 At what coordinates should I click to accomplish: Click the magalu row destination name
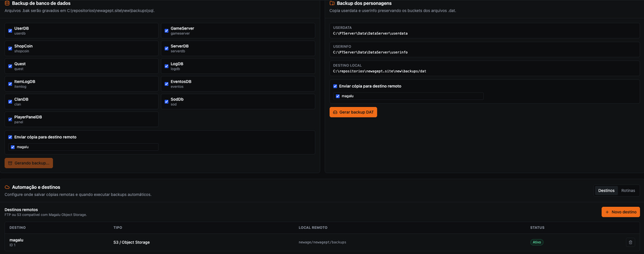pyautogui.click(x=17, y=240)
